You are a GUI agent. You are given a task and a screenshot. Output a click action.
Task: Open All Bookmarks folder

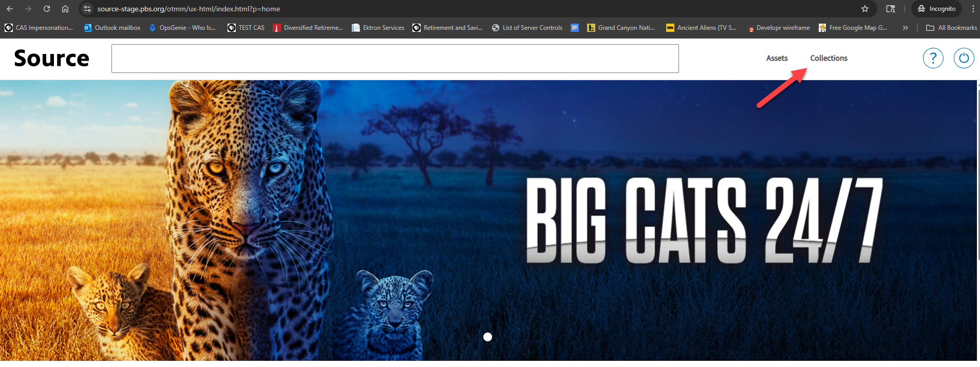pyautogui.click(x=952, y=28)
